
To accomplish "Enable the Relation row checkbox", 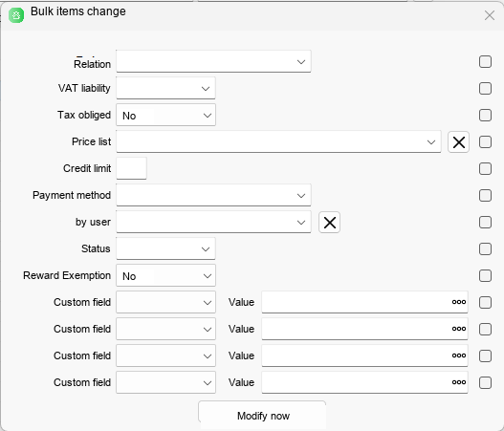I will coord(485,62).
